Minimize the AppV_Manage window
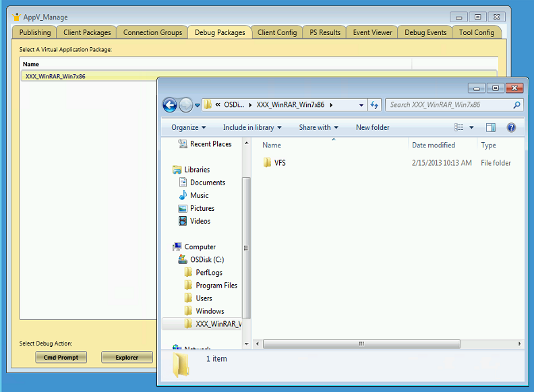Screen dimensions: 534x392 (x=458, y=17)
